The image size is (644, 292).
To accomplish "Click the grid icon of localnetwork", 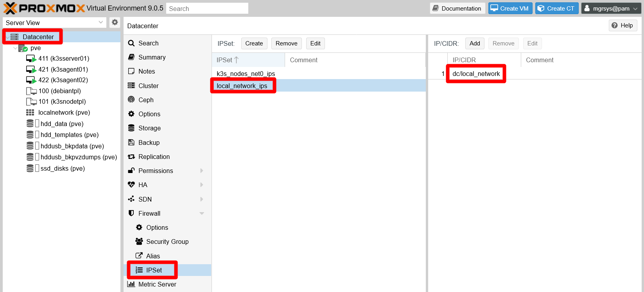I will pyautogui.click(x=30, y=112).
